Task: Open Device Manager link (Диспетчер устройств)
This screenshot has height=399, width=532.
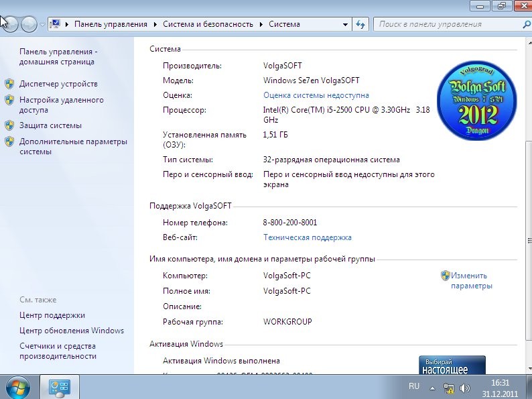Action: (x=58, y=84)
